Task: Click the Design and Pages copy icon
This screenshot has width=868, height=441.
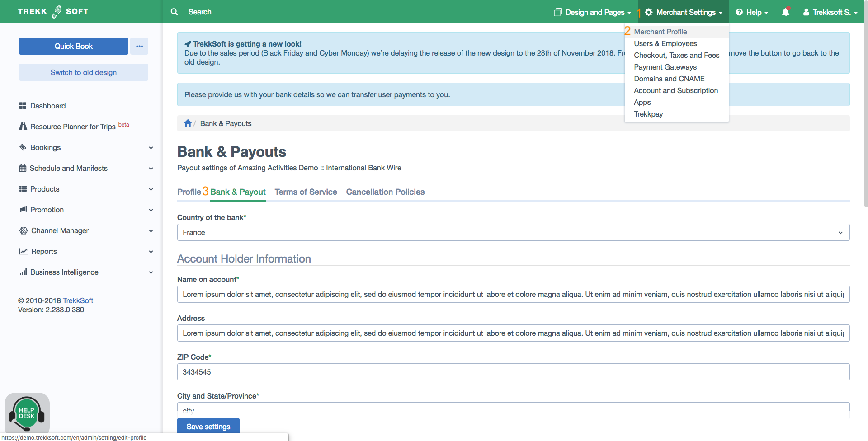Action: tap(558, 12)
